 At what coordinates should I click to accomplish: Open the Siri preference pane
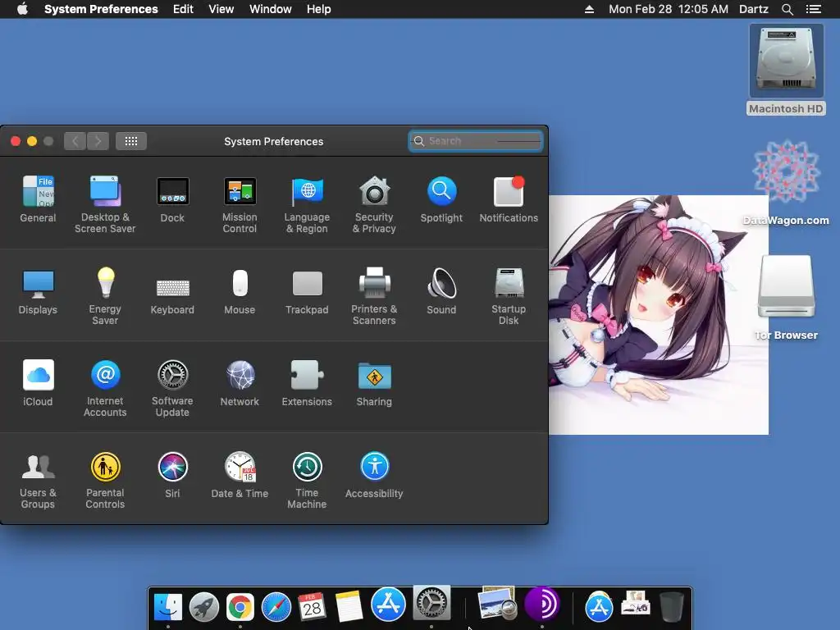(172, 475)
